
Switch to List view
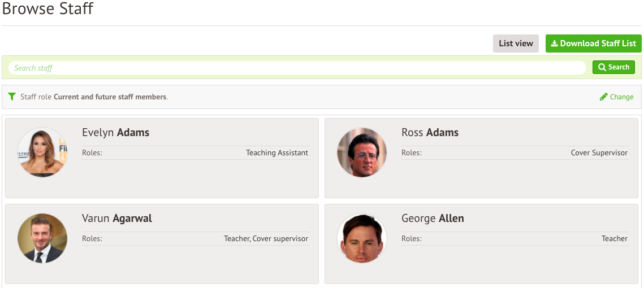[x=516, y=43]
